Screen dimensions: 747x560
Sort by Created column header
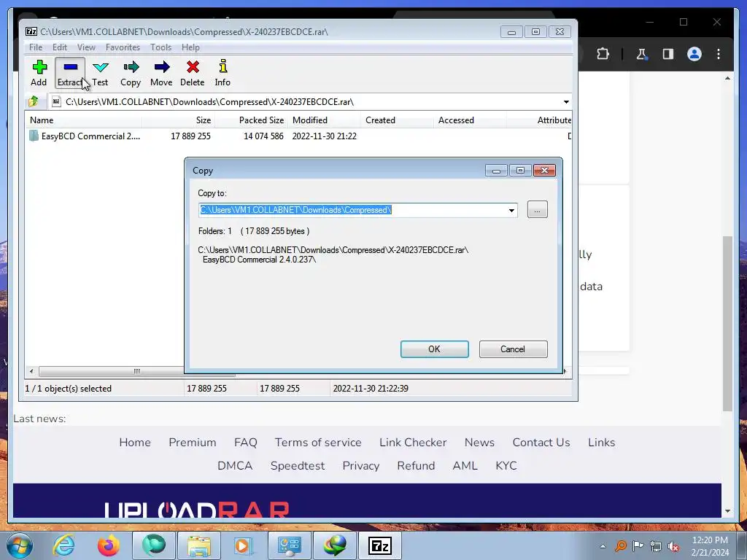[x=398, y=120]
